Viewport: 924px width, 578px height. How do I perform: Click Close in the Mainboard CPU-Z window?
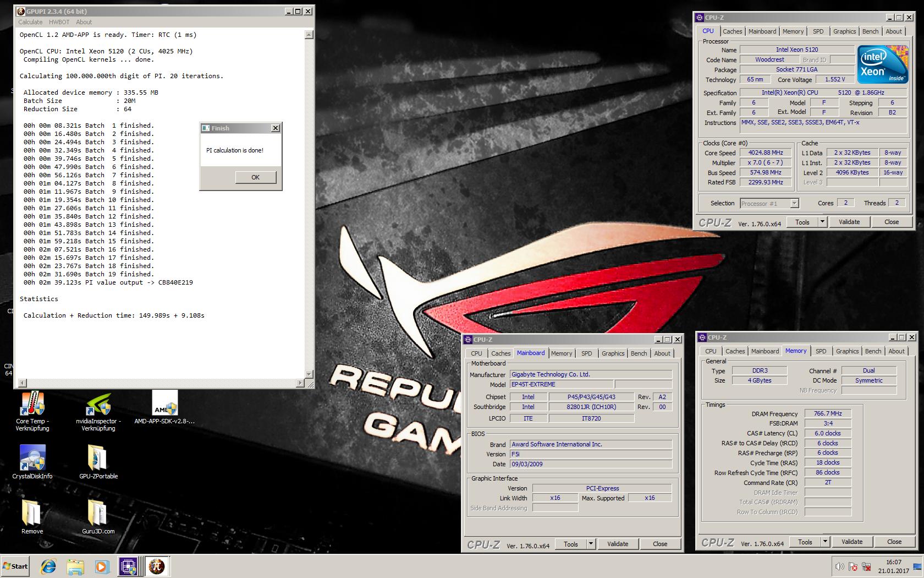click(x=660, y=544)
